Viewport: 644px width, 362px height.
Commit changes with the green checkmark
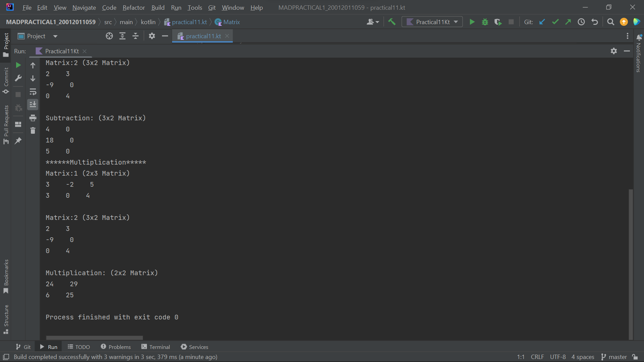coord(555,22)
